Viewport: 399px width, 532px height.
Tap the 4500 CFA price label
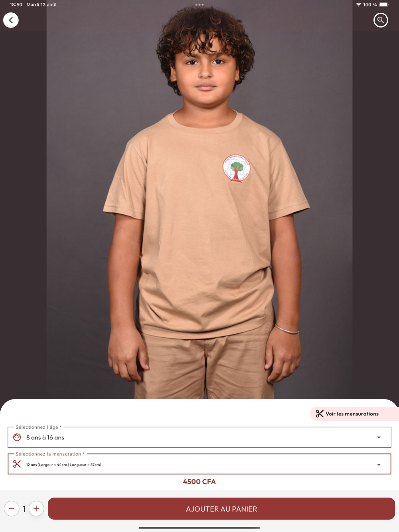coord(199,482)
